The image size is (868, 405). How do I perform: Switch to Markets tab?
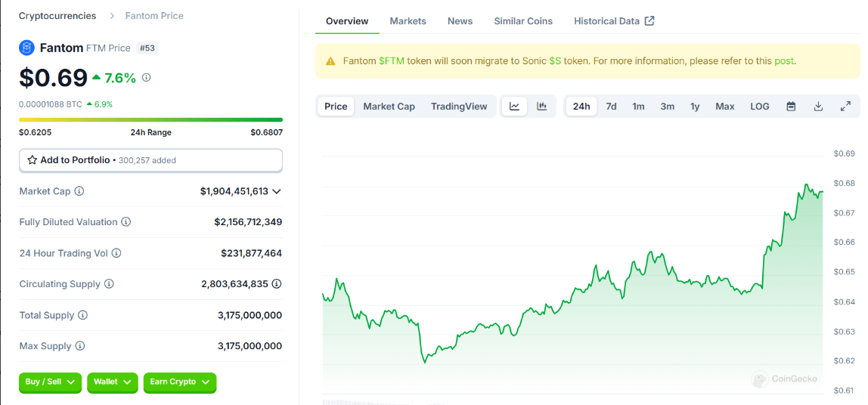(x=408, y=21)
